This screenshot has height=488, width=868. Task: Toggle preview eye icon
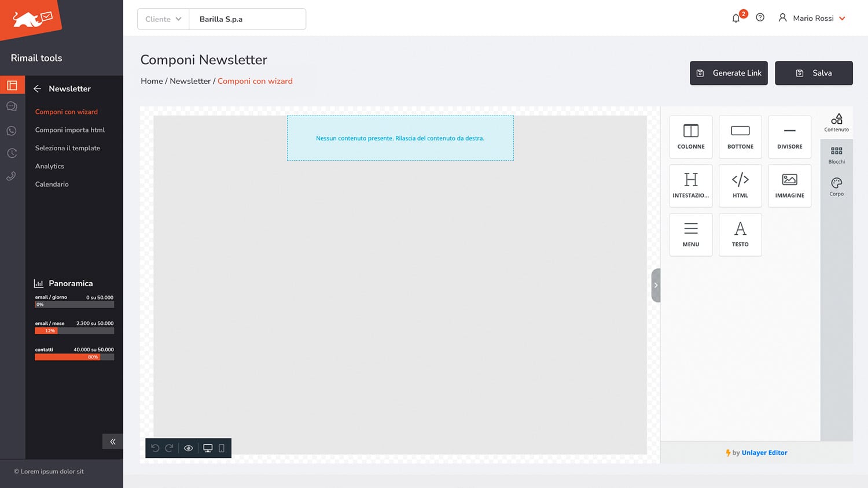coord(189,448)
